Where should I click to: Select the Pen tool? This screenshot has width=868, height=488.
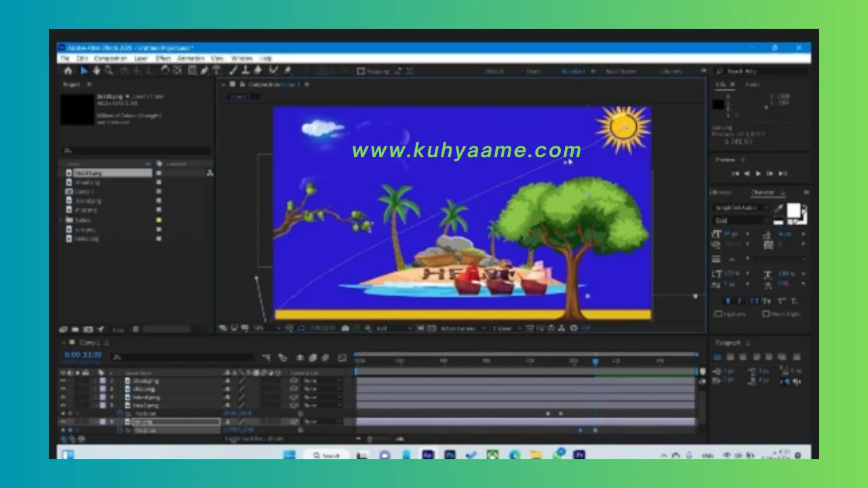click(204, 70)
